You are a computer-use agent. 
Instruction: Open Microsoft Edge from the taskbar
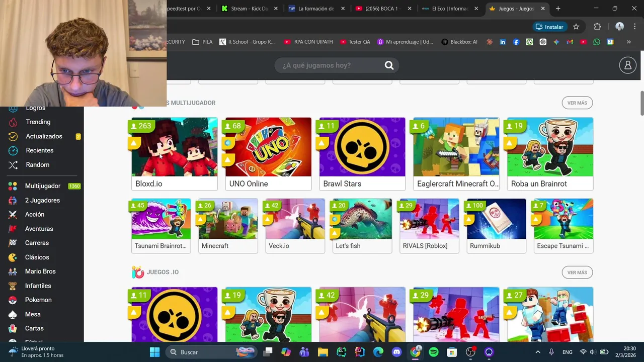(x=378, y=352)
